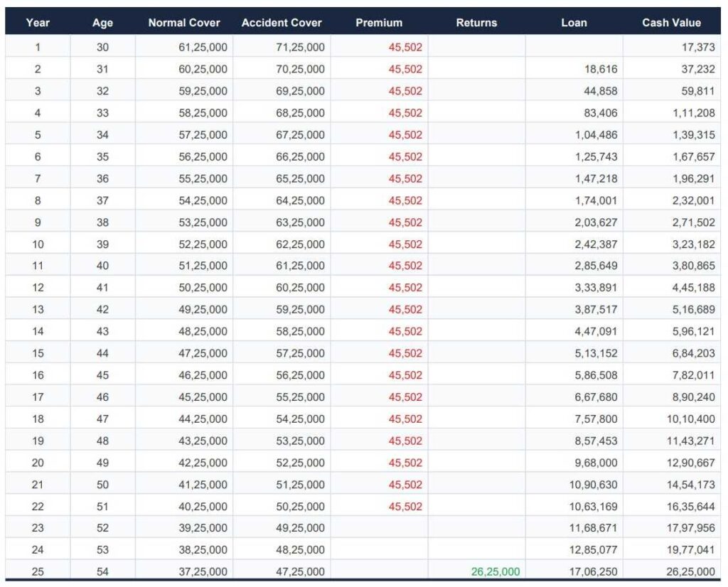This screenshot has height=587, width=728.
Task: Click the Age column header
Action: (102, 23)
